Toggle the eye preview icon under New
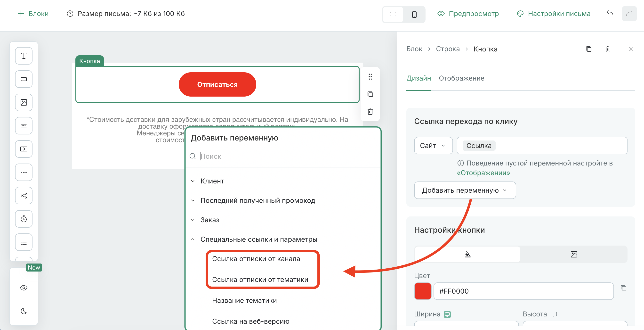The height and width of the screenshot is (330, 644). click(x=24, y=288)
